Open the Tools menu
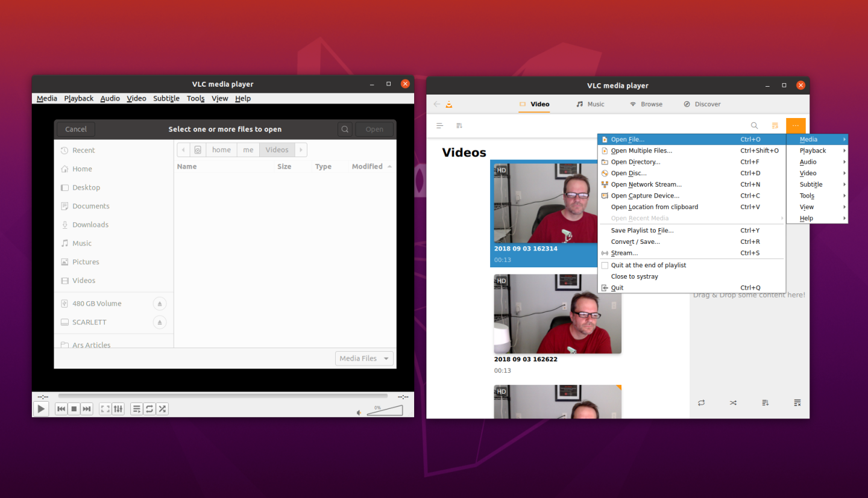This screenshot has width=868, height=498. 195,98
